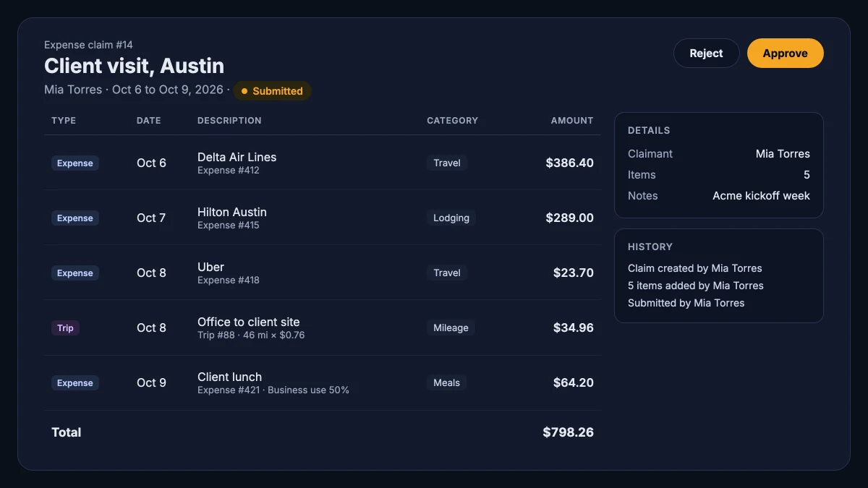Image resolution: width=868 pixels, height=488 pixels.
Task: Click the $798.26 total amount
Action: (569, 432)
